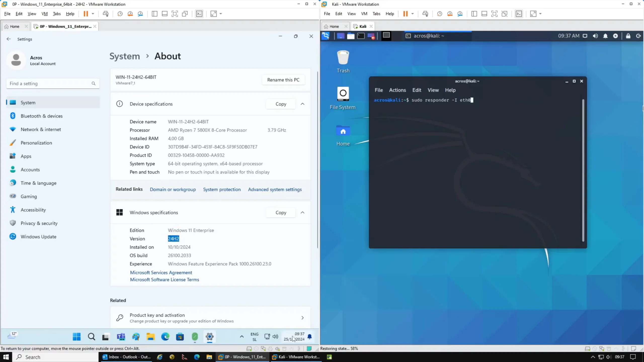The height and width of the screenshot is (362, 644).
Task: Take a snapshot of the Kali VM
Action: click(x=439, y=14)
